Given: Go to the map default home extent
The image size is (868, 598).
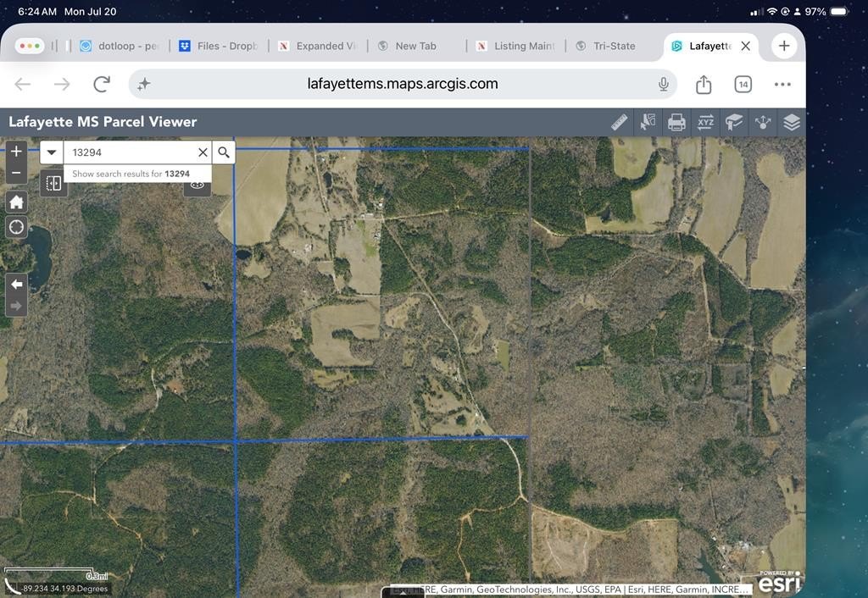Looking at the screenshot, I should coord(17,202).
